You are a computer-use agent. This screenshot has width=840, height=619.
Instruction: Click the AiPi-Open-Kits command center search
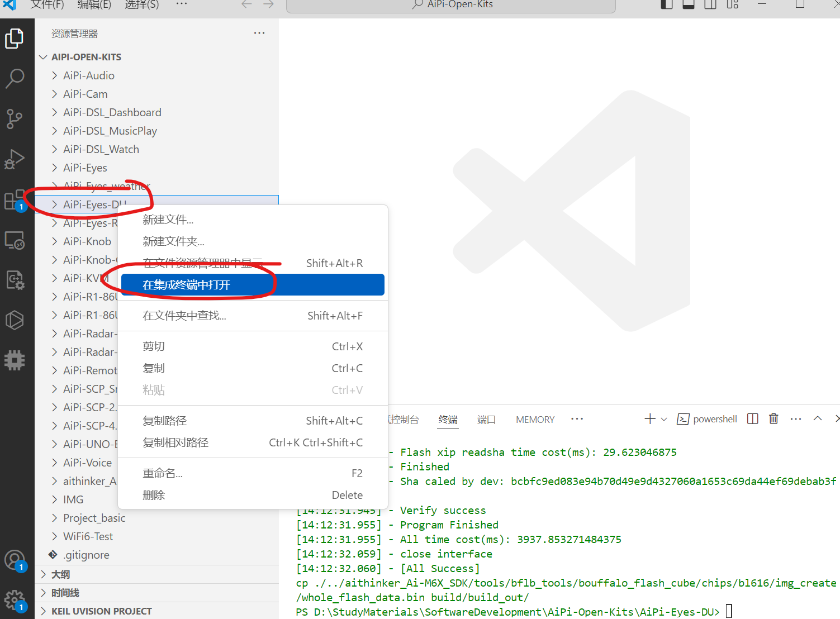(x=451, y=5)
